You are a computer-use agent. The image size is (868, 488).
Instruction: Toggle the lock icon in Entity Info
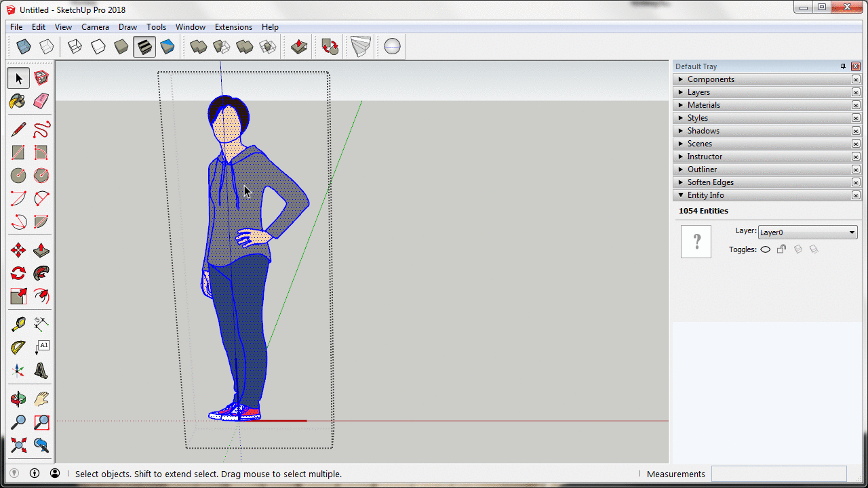coord(781,249)
